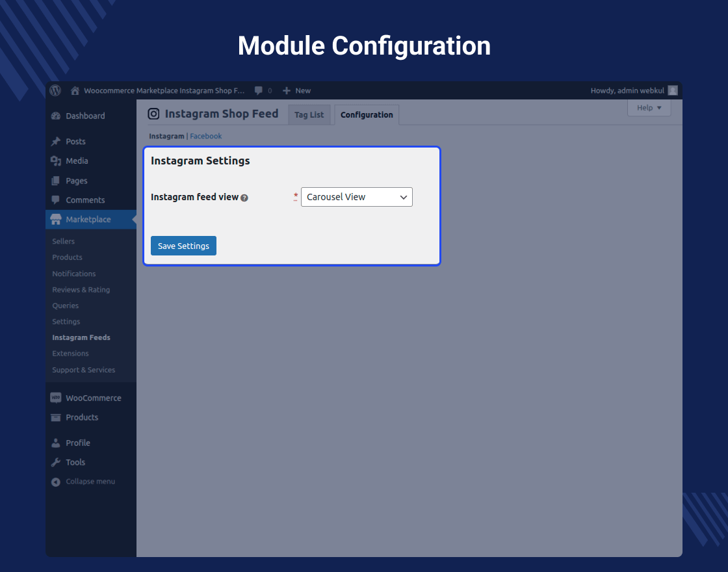Click the site name Woocommerce Marketplace Instagram Shop
The height and width of the screenshot is (572, 728).
tap(164, 90)
